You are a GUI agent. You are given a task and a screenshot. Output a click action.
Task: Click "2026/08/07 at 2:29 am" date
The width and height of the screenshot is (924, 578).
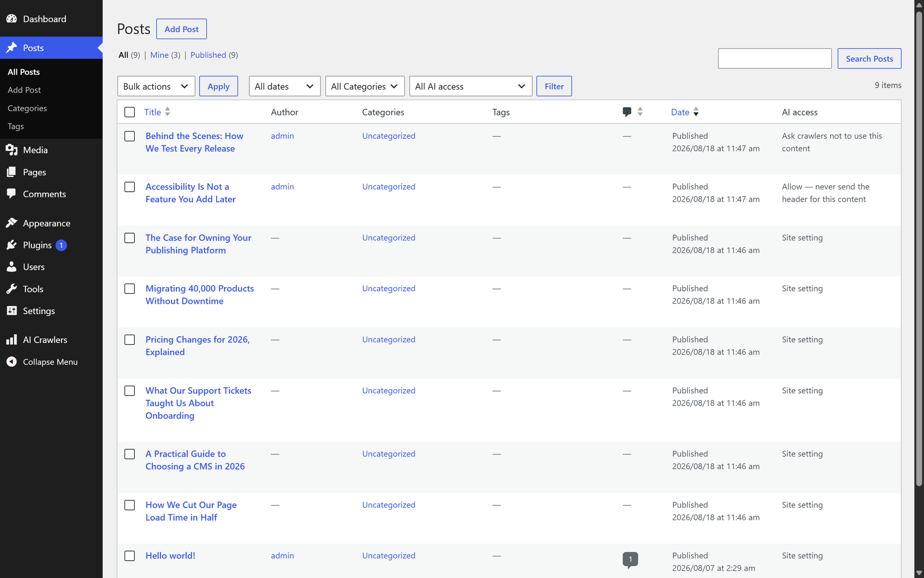pyautogui.click(x=713, y=568)
